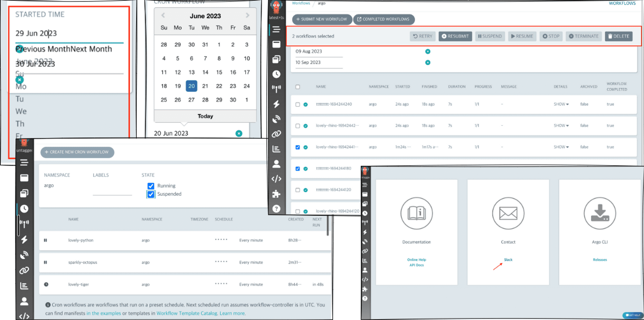Click Submit New Workflow button

click(x=321, y=19)
